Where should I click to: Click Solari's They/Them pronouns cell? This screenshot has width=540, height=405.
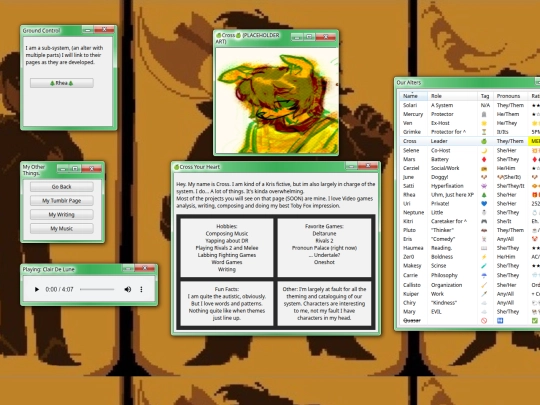pos(510,105)
